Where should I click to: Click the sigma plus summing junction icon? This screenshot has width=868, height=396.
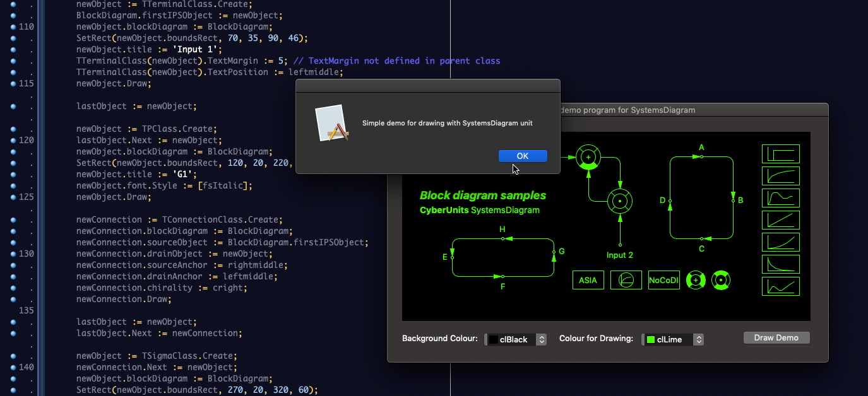(696, 280)
